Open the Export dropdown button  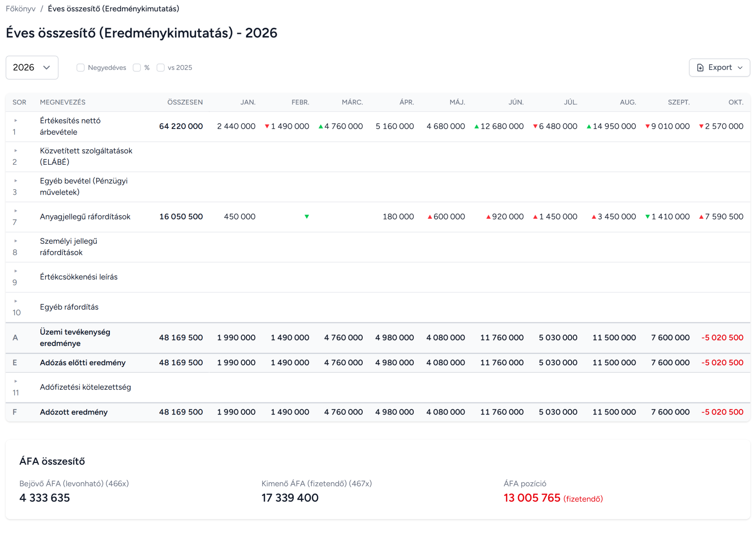click(x=719, y=68)
